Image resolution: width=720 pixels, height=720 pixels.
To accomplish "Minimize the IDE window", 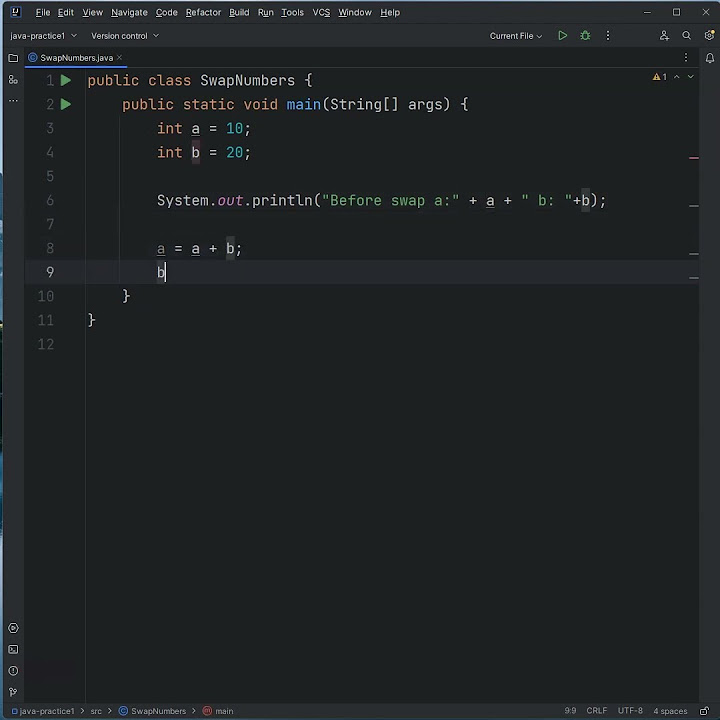I will [647, 12].
